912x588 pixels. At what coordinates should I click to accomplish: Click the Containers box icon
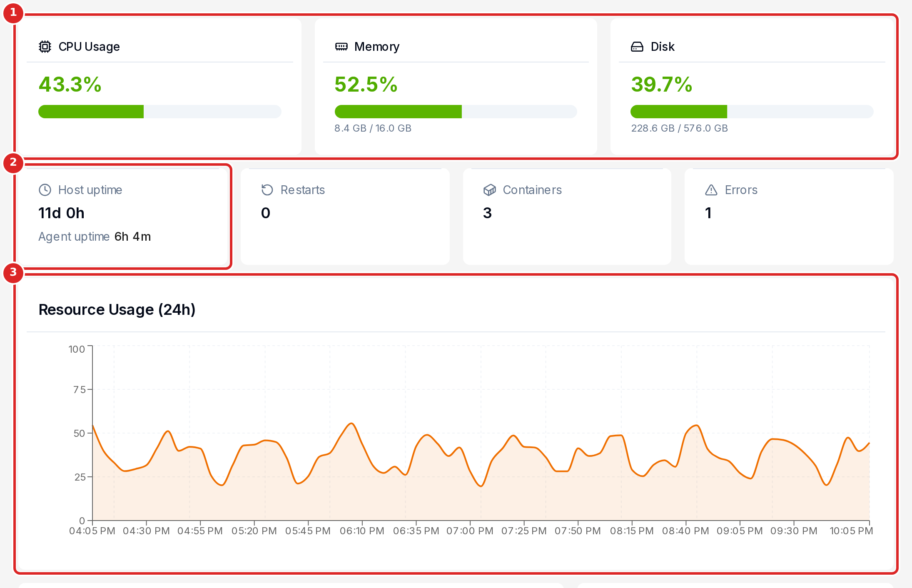489,190
